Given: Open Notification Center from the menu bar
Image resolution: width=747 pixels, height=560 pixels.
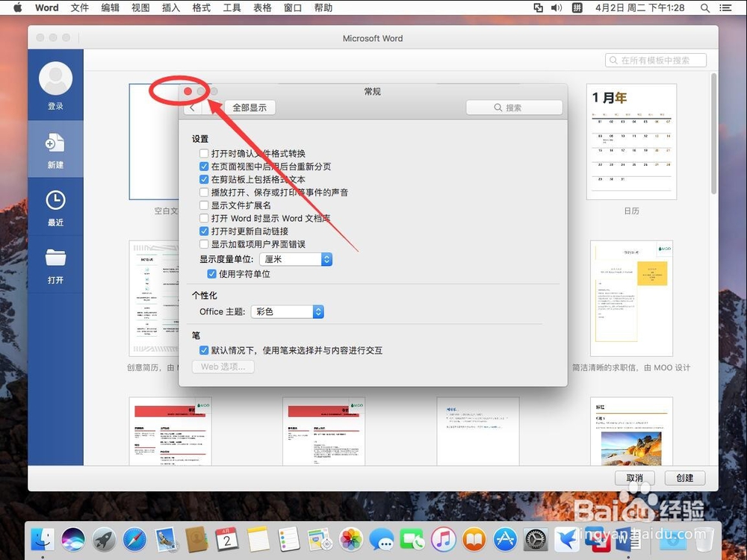Looking at the screenshot, I should tap(725, 7).
